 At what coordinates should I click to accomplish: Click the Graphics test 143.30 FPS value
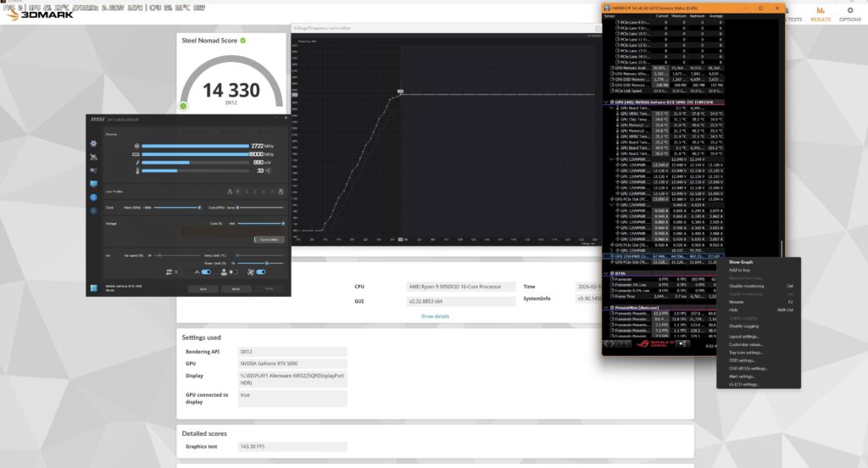pos(292,447)
